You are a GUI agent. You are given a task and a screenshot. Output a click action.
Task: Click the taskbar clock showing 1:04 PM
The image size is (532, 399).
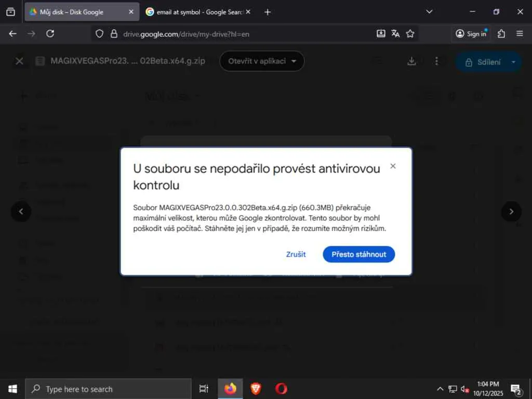pos(488,389)
